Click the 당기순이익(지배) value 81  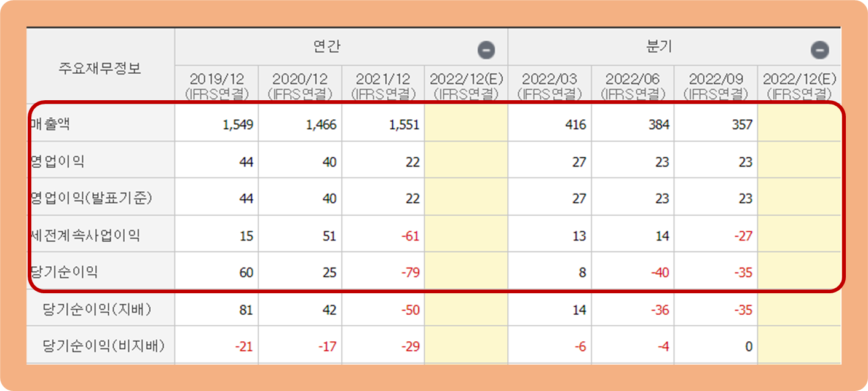(x=247, y=310)
